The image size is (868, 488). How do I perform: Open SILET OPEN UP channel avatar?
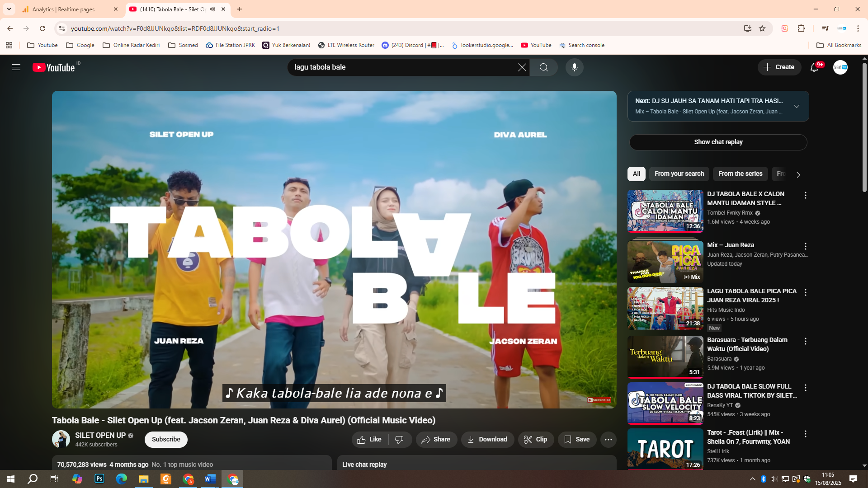[61, 439]
